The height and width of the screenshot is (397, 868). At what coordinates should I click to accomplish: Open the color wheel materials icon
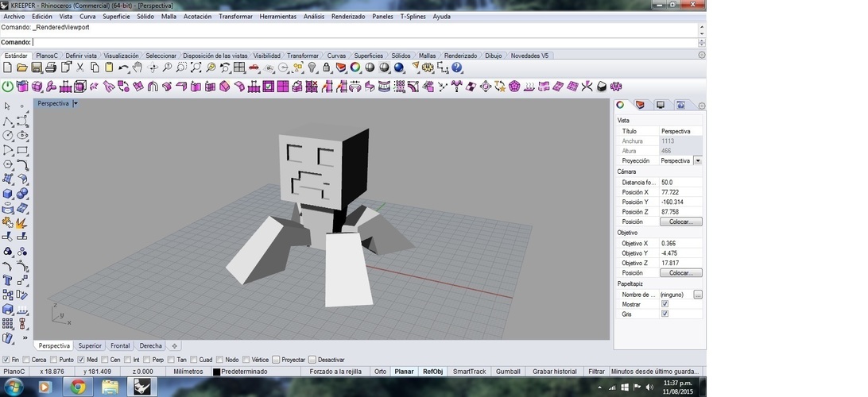[x=355, y=67]
